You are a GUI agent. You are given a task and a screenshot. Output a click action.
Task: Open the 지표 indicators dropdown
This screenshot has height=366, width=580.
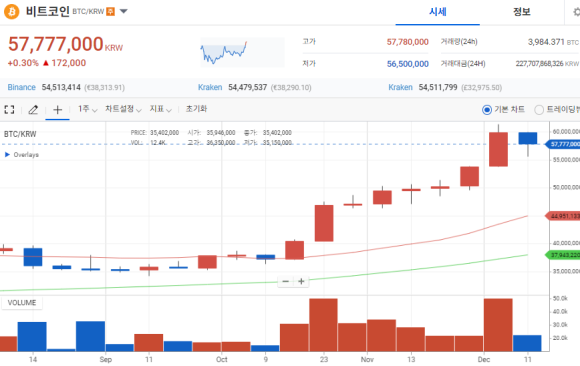pos(161,109)
